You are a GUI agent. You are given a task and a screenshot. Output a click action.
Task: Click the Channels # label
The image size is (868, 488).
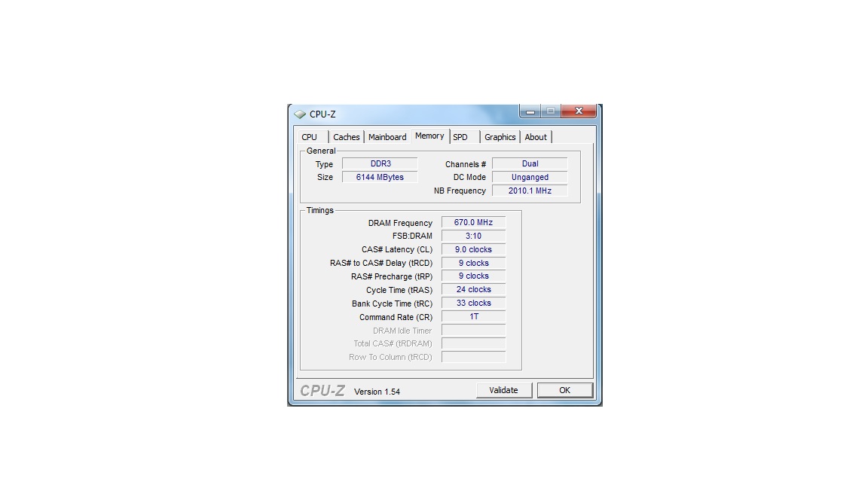[x=466, y=164]
